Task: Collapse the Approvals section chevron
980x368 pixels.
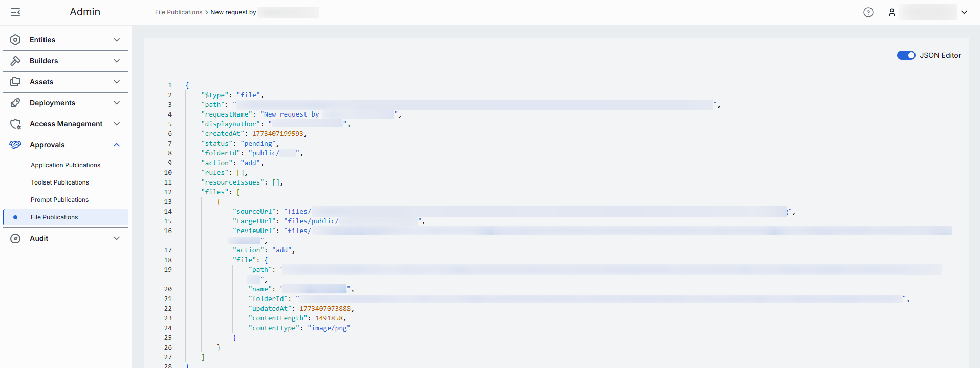Action: point(117,145)
